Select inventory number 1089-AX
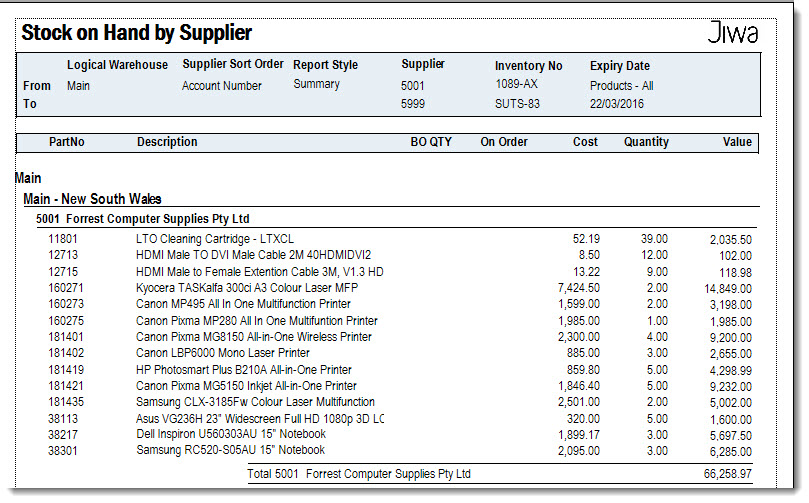The image size is (809, 503). point(516,84)
